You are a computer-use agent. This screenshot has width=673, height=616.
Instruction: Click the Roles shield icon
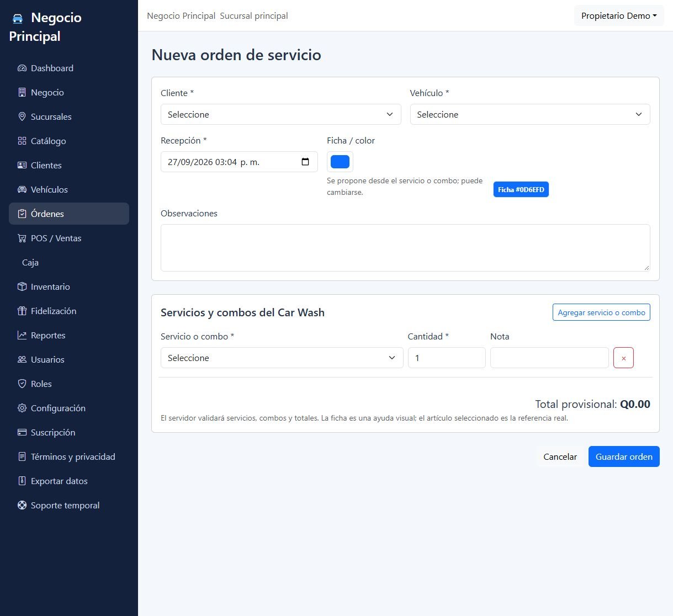22,384
